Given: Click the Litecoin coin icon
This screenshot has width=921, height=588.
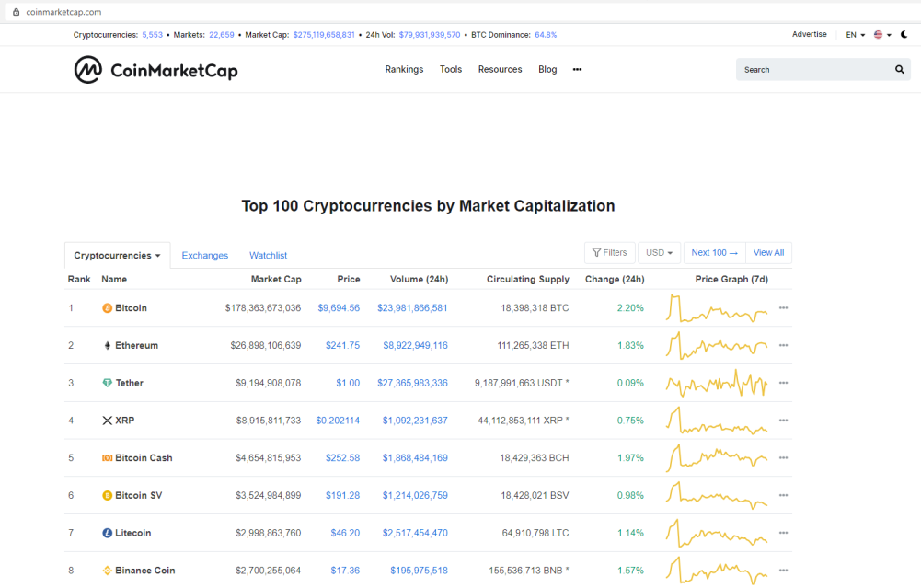Looking at the screenshot, I should pyautogui.click(x=107, y=533).
